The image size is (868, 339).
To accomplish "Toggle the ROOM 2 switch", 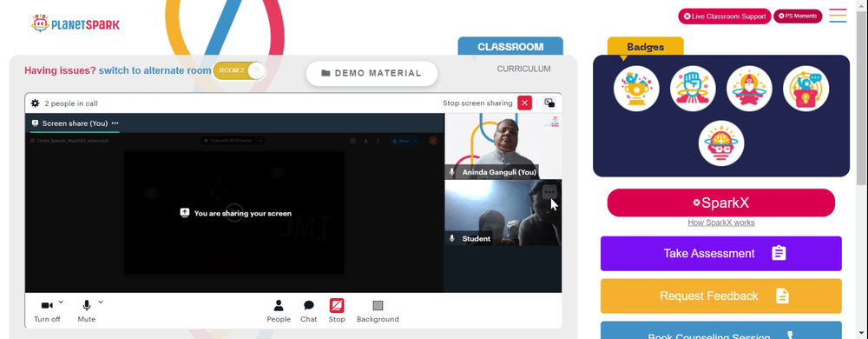I will (x=240, y=71).
